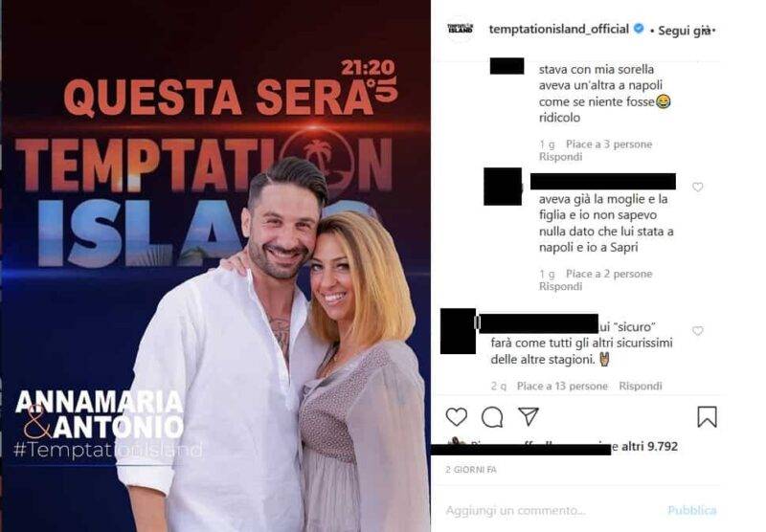Click the verified badge next to username
This screenshot has height=532, width=766.
pos(639,29)
